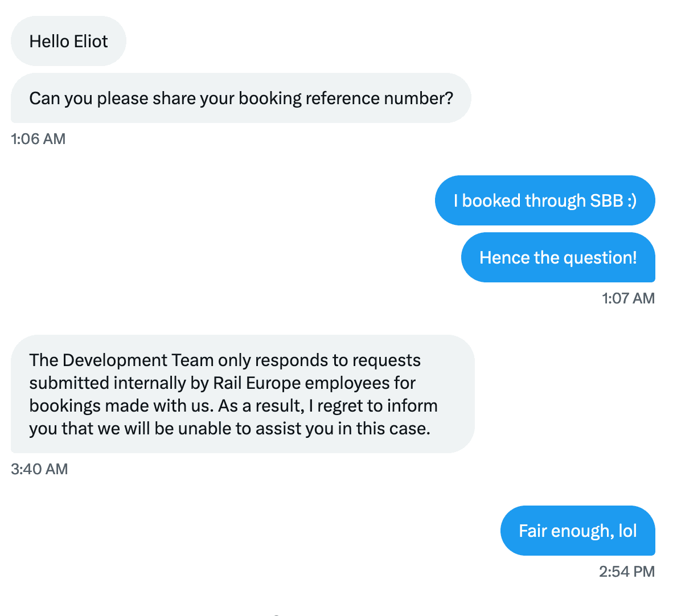The height and width of the screenshot is (616, 673).
Task: Click the word "lol" in the last message
Action: 627,531
